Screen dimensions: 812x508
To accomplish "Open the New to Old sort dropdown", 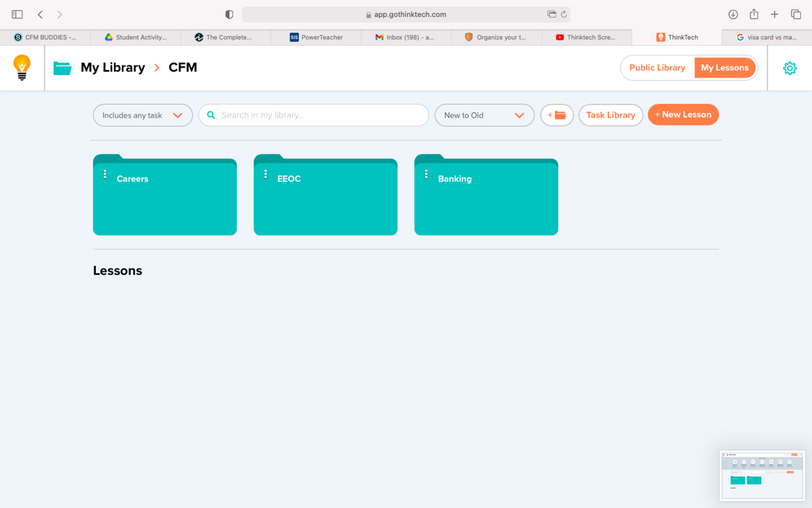I will 484,115.
